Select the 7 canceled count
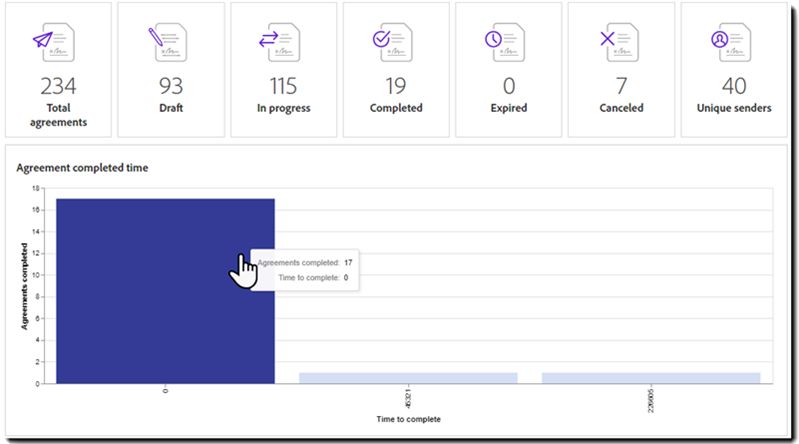The width and height of the screenshot is (799, 444). coord(621,86)
